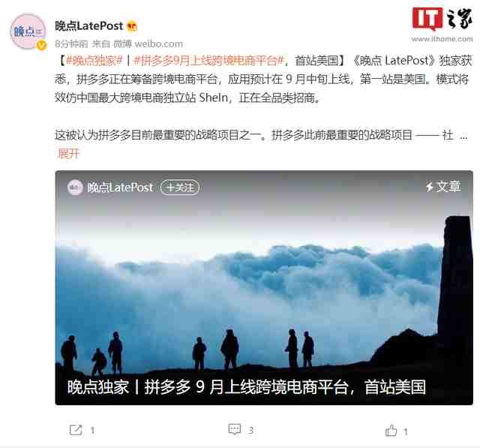The image size is (480, 448).
Task: Click the 8分钟前 timestamp
Action: [x=71, y=44]
